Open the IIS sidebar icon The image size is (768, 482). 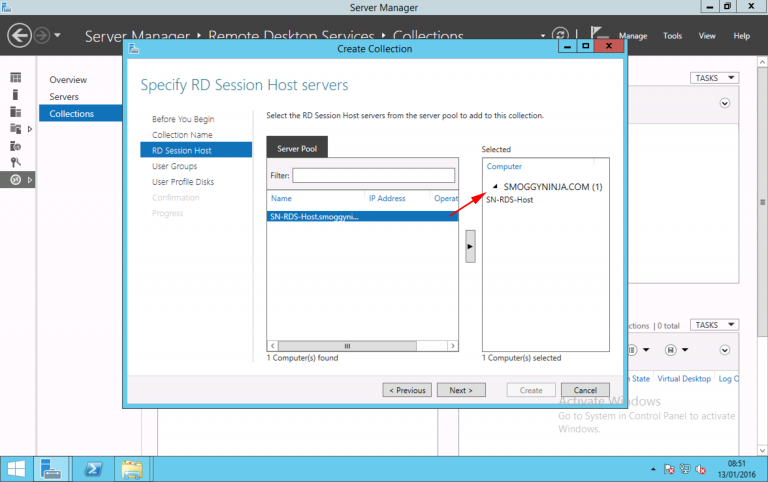pos(16,146)
